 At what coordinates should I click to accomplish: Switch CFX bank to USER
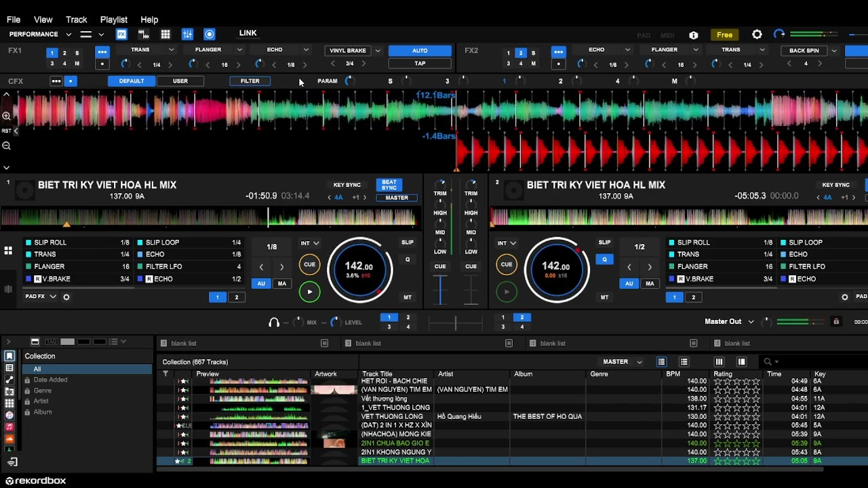(180, 81)
